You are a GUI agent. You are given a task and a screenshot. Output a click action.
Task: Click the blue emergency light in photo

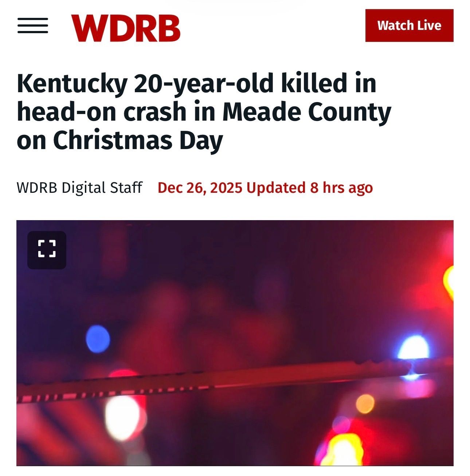point(98,339)
